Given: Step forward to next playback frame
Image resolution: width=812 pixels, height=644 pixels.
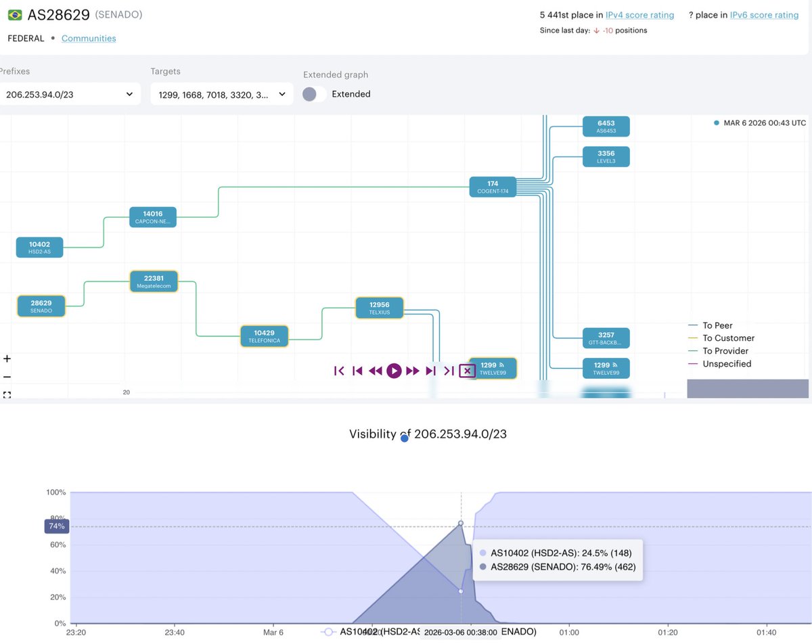Looking at the screenshot, I should pos(430,371).
